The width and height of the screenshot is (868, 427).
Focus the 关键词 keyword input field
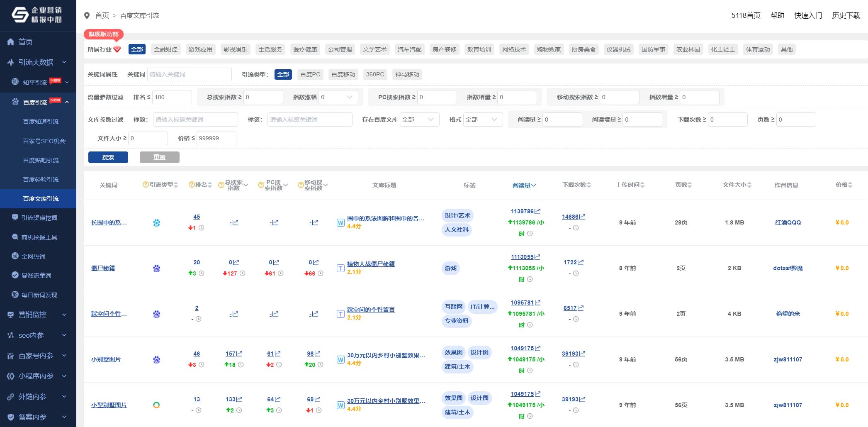click(x=189, y=74)
